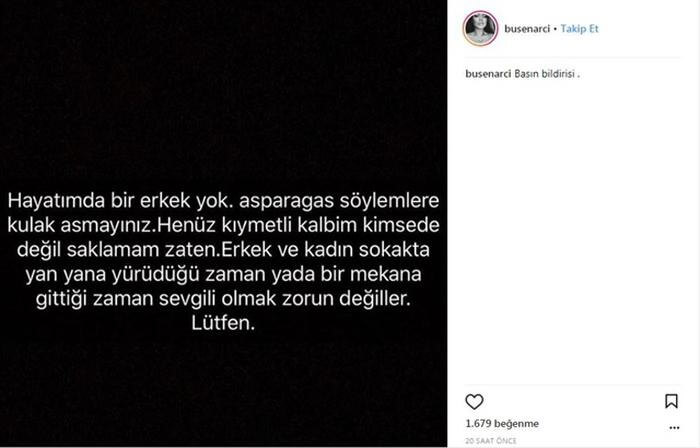
Task: Click the word asparagas in the post image
Action: (x=287, y=202)
